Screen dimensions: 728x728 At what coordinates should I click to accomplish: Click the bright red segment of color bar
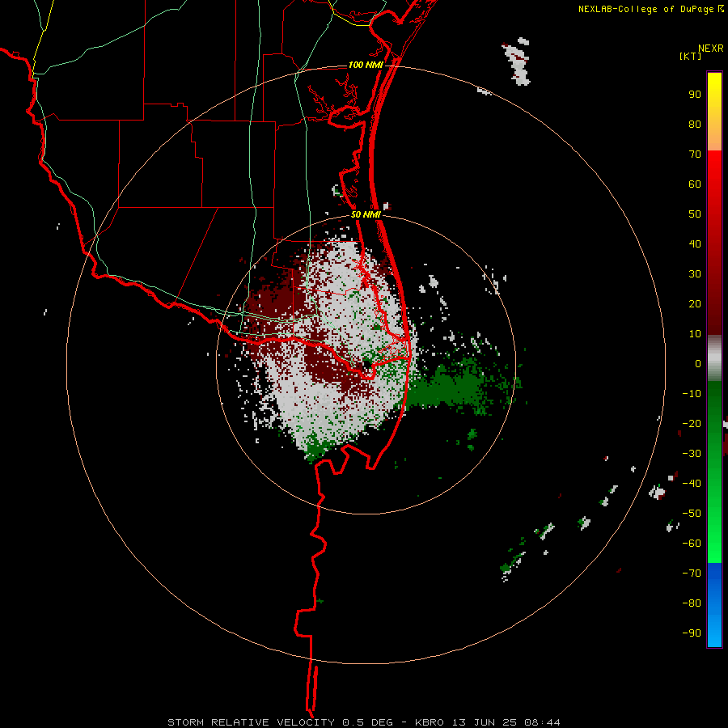coord(714,186)
